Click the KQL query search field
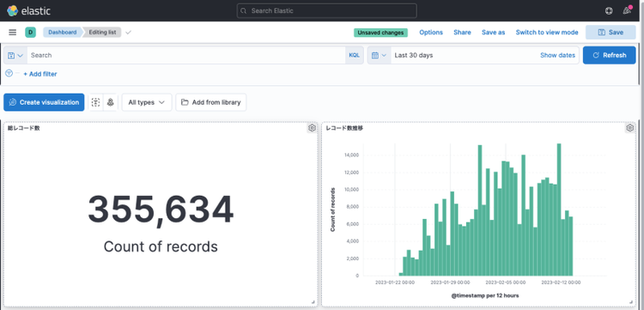Image resolution: width=644 pixels, height=310 pixels. [186, 55]
